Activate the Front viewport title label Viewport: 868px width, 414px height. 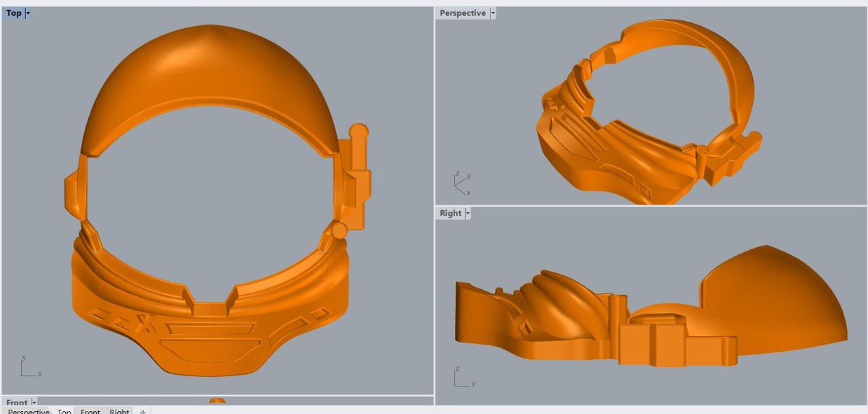[x=17, y=402]
